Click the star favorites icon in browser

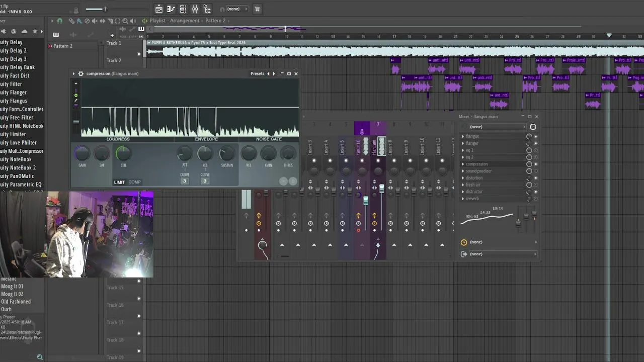click(x=35, y=31)
